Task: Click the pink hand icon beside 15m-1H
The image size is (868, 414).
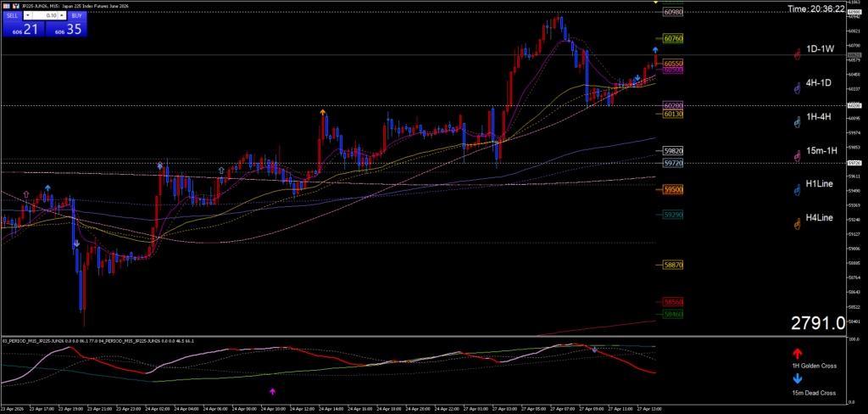Action: pyautogui.click(x=797, y=156)
